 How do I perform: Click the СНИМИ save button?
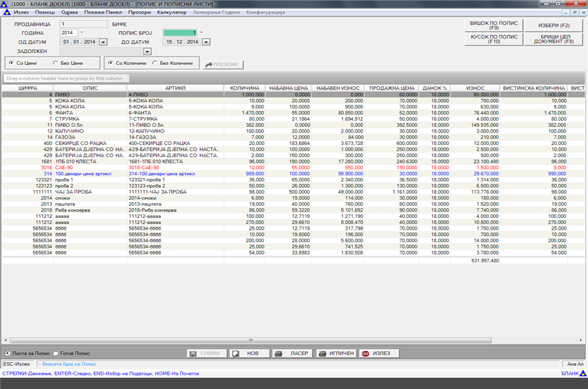pyautogui.click(x=207, y=353)
